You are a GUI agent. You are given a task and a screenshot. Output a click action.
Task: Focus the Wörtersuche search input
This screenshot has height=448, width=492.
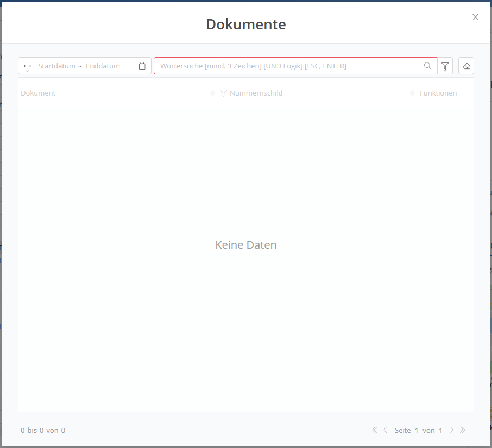tap(288, 66)
